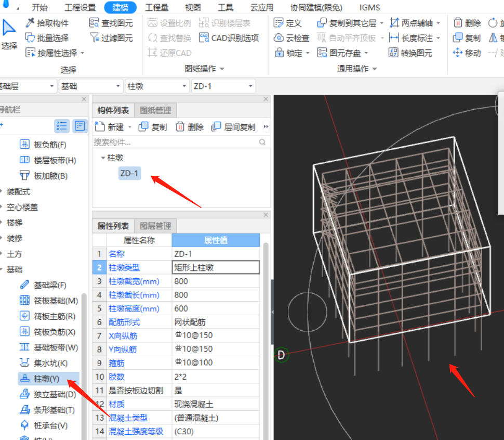Open the 开始 ribbon tab
This screenshot has height=440, width=504.
[x=40, y=7]
